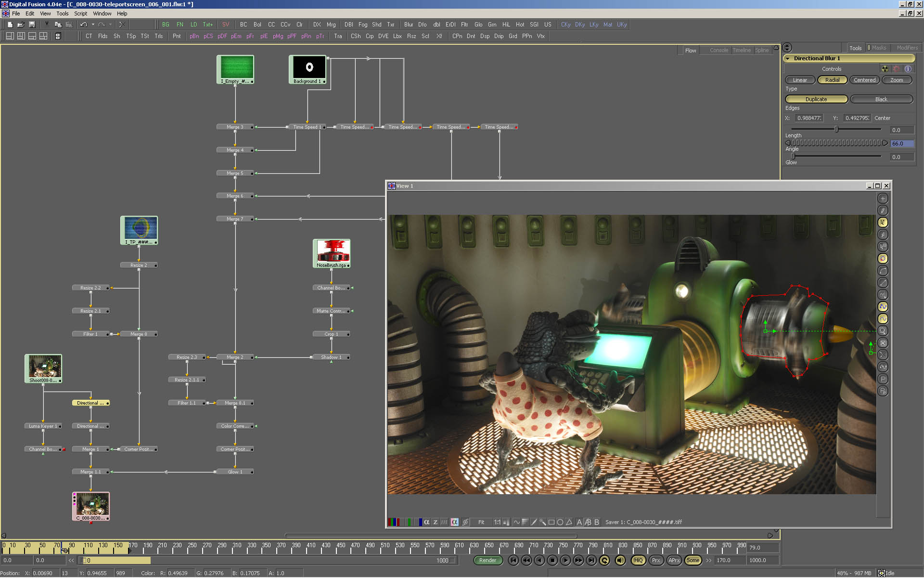Click the New composition icon
This screenshot has height=578, width=924.
pyautogui.click(x=10, y=25)
